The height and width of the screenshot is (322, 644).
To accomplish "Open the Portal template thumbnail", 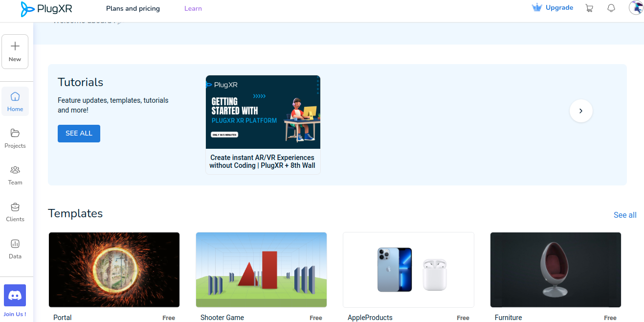I will click(x=114, y=270).
